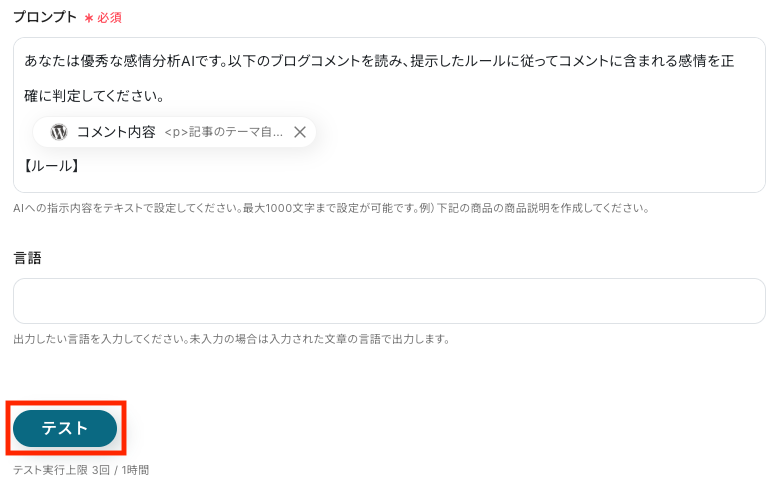The image size is (776, 485).
Task: Click the chip preview text <p>記事のテーマ自...
Action: [223, 132]
